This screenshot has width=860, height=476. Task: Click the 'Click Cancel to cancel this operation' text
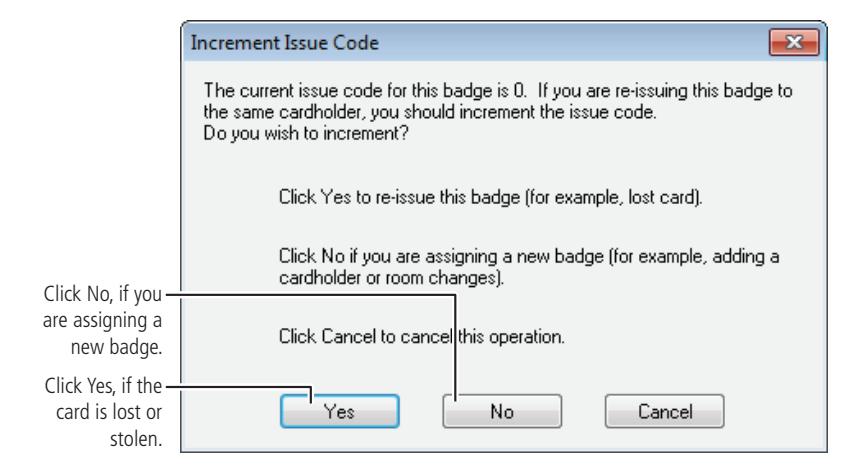point(421,336)
